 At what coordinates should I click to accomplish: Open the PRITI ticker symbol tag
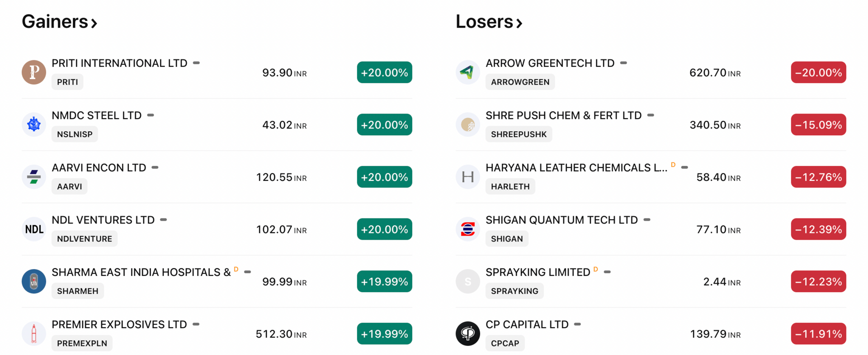[x=67, y=82]
